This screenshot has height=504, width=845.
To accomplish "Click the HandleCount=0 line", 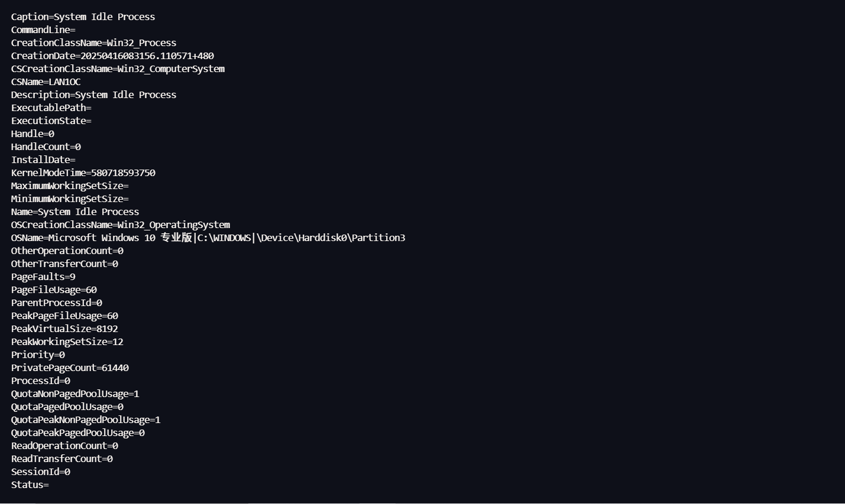I will click(46, 147).
